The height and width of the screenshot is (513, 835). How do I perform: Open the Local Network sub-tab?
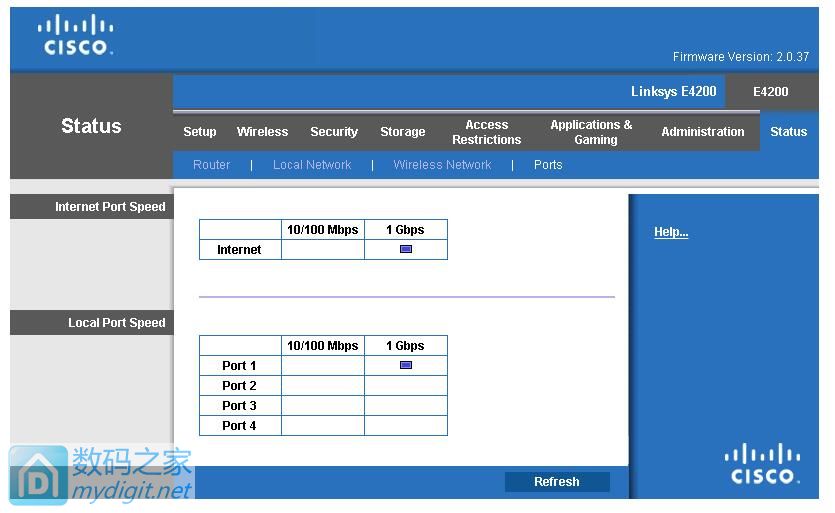pyautogui.click(x=312, y=165)
